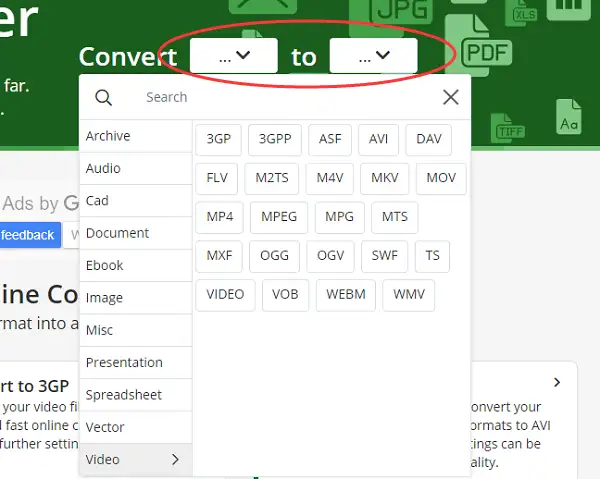
Task: Choose the VOB format
Action: pyautogui.click(x=285, y=295)
